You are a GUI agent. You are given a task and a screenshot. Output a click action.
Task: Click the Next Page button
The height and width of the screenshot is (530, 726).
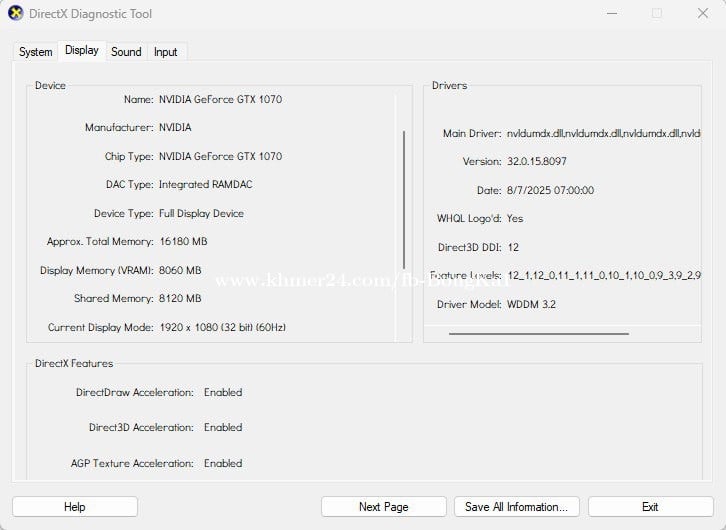click(x=383, y=507)
